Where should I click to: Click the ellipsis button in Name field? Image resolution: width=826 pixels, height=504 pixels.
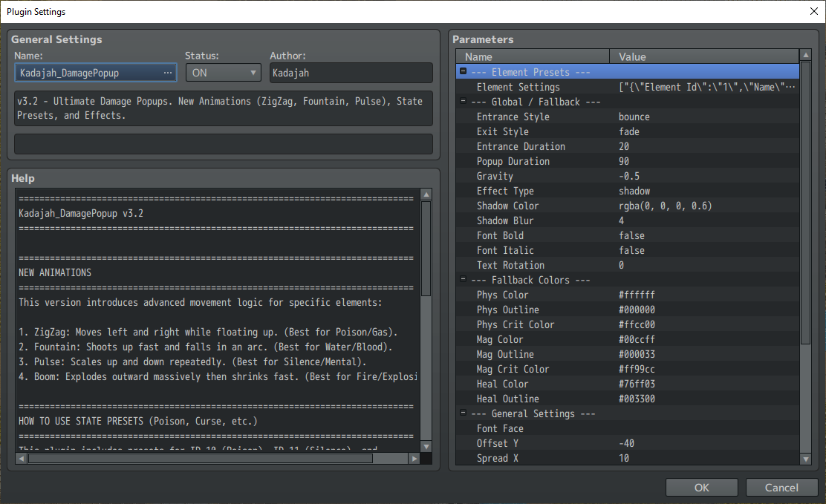pyautogui.click(x=168, y=73)
